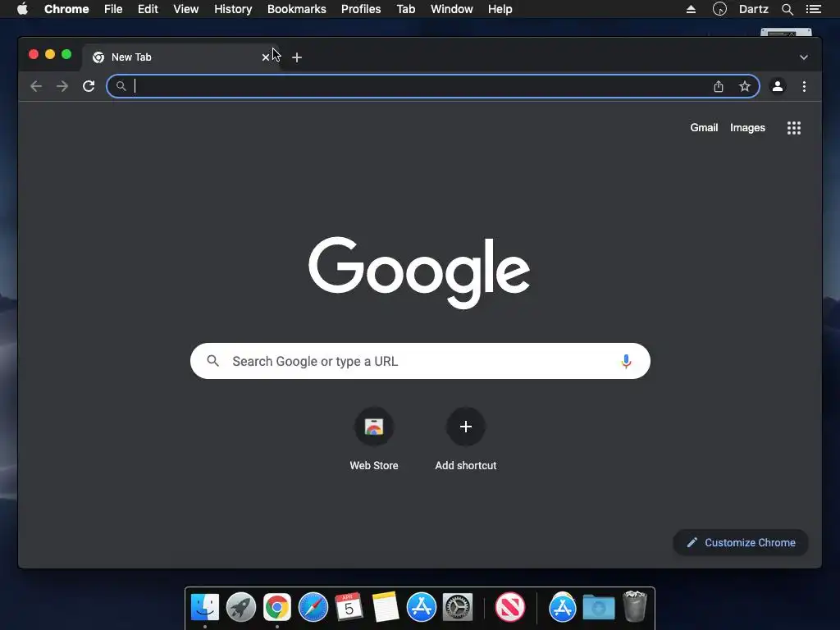Viewport: 840px width, 630px height.
Task: Open the blue App Store icon left of System Preferences
Action: (x=421, y=608)
